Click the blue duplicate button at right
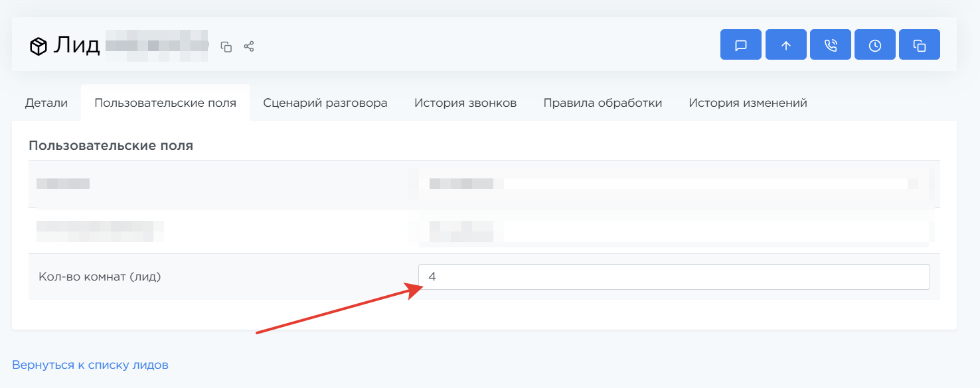Viewport: 980px width, 388px height. (919, 45)
